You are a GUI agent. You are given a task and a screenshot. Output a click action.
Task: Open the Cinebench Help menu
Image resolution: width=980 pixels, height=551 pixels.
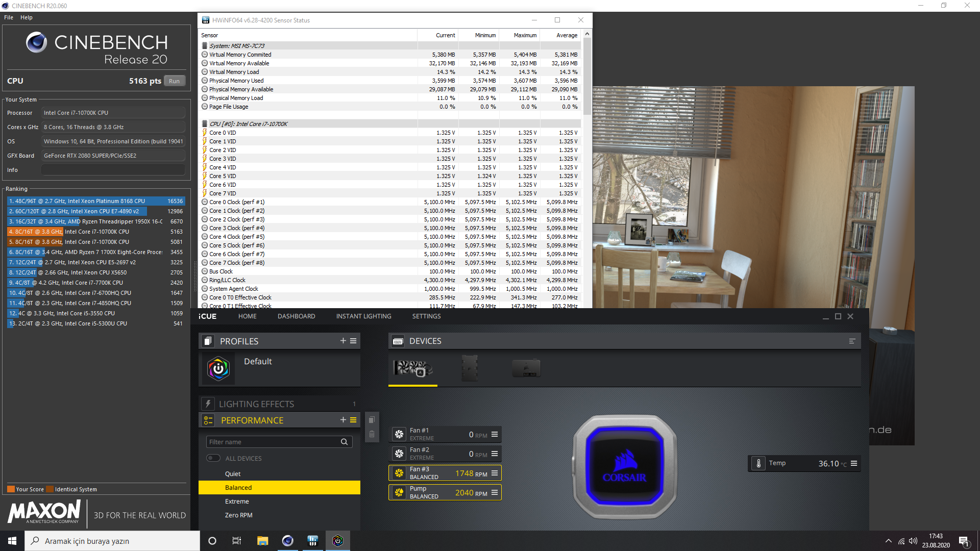tap(27, 17)
